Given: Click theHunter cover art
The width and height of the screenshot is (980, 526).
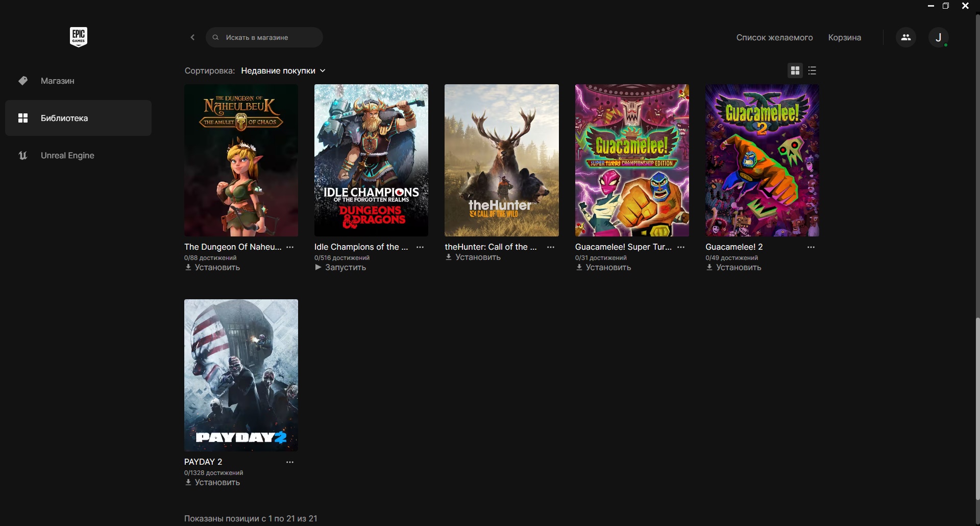Looking at the screenshot, I should coord(502,160).
